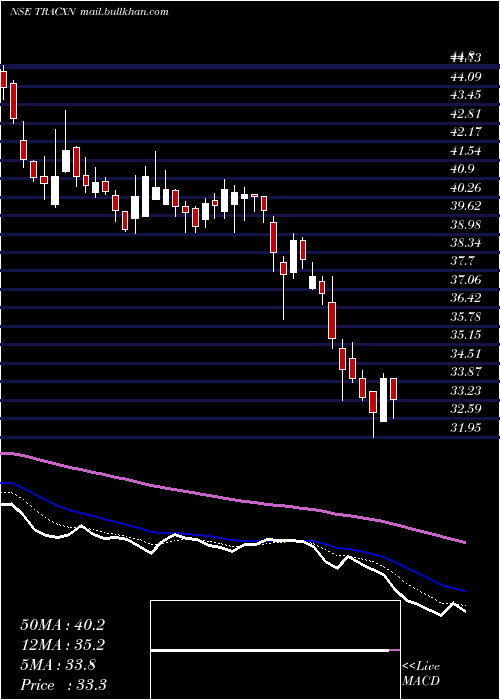
Task: Click the 33.87 price axis label
Action: pos(466,372)
